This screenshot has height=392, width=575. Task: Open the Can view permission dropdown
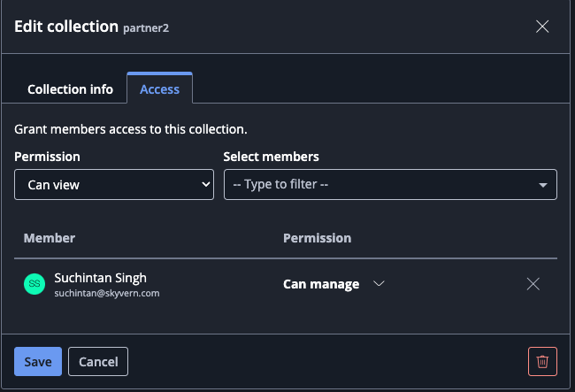[114, 185]
